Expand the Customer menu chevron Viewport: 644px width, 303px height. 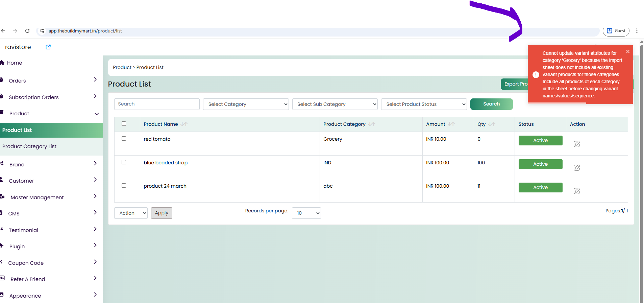[x=95, y=180]
